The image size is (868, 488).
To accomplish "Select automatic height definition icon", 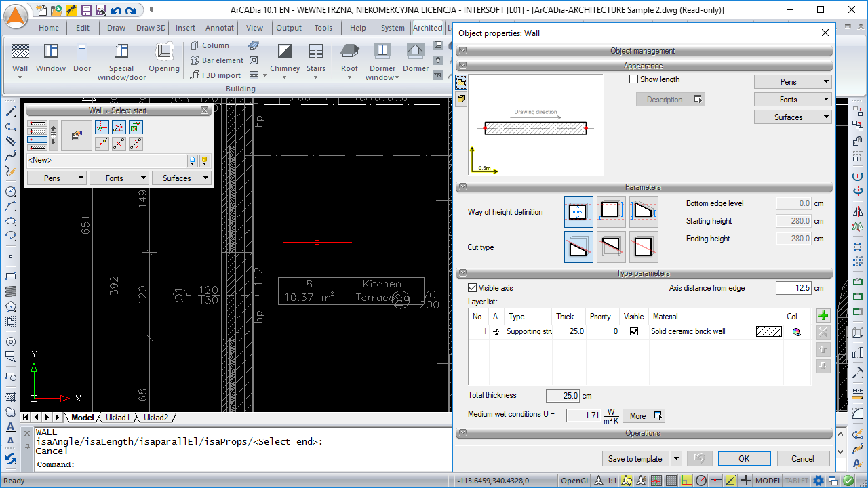I will (x=578, y=211).
